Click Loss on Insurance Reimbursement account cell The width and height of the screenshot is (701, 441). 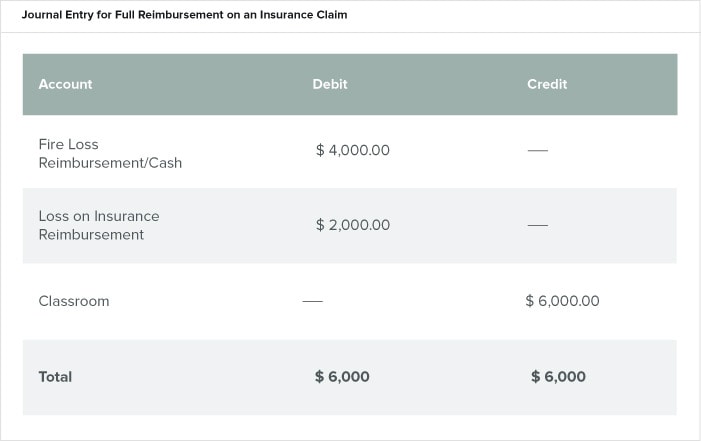pyautogui.click(x=99, y=225)
